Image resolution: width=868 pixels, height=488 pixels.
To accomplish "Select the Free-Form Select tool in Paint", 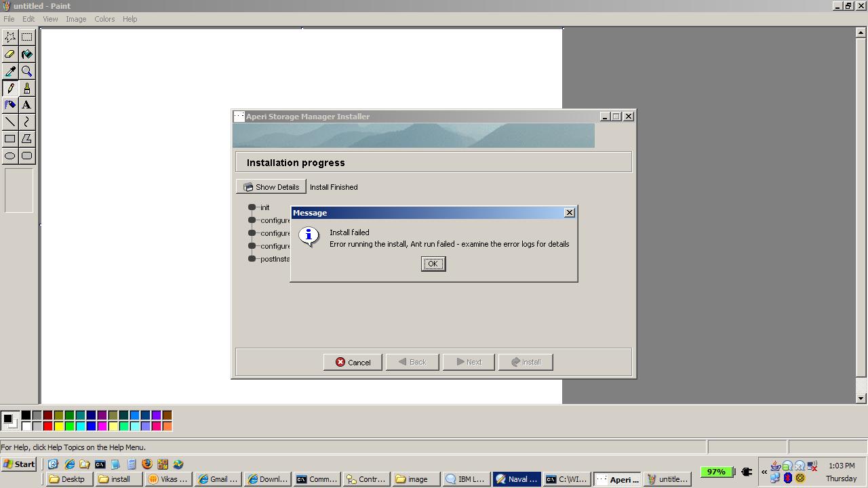I will point(10,37).
